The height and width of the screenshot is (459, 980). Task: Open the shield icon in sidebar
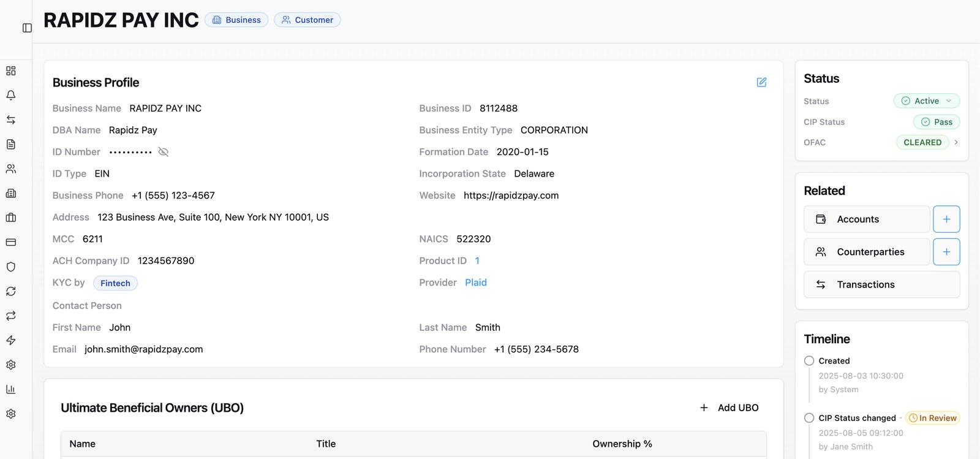click(11, 267)
